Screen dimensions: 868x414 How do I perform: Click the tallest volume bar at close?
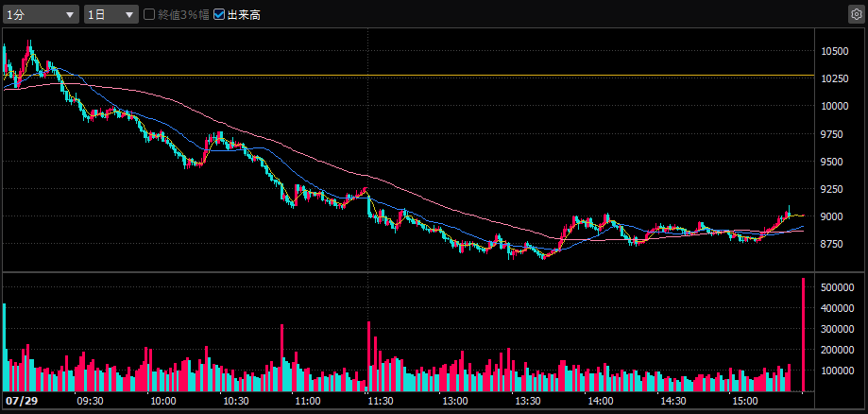click(803, 335)
